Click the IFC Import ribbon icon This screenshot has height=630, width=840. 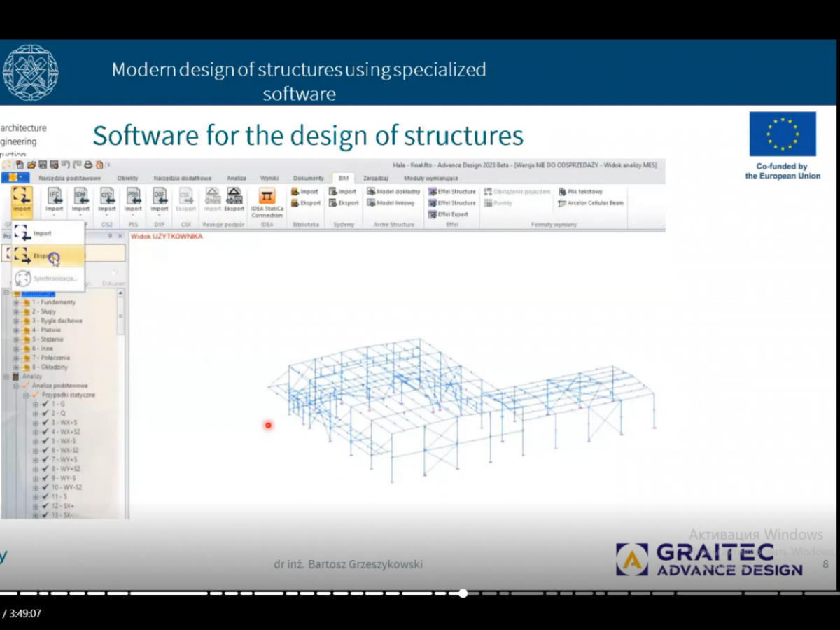[x=55, y=197]
